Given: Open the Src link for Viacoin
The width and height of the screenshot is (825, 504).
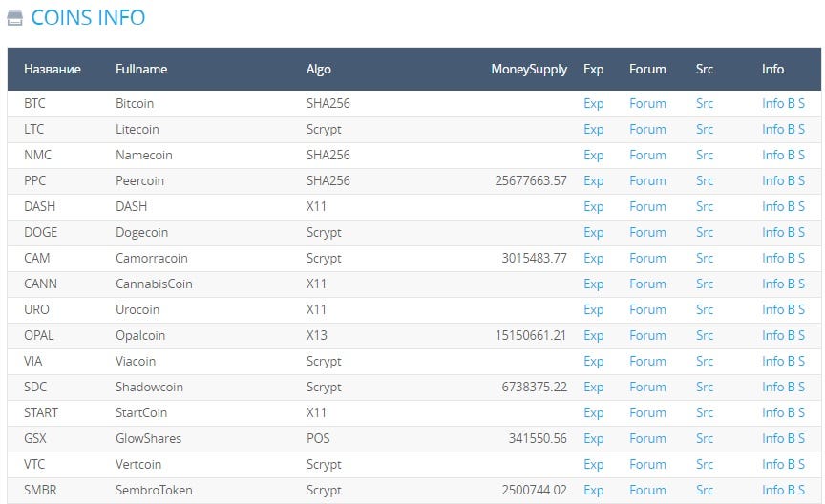Looking at the screenshot, I should click(x=704, y=362).
